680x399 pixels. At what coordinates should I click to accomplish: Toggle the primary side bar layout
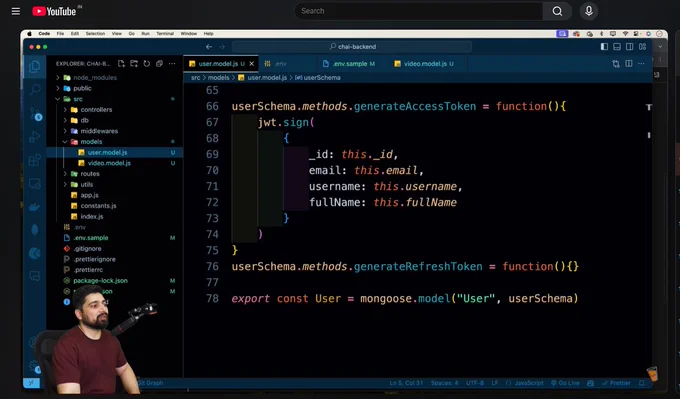604,46
